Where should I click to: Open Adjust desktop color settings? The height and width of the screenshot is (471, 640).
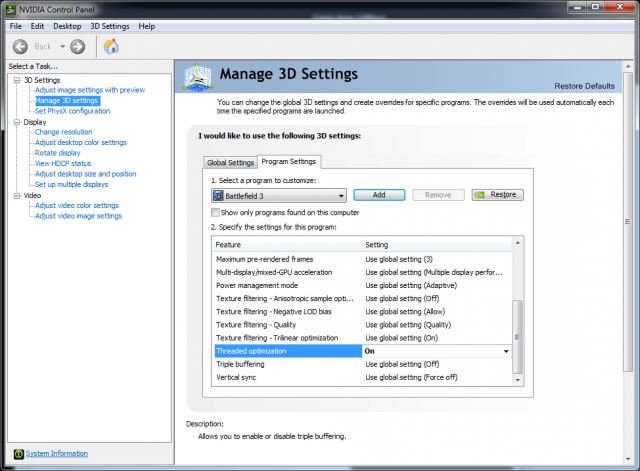coord(80,142)
